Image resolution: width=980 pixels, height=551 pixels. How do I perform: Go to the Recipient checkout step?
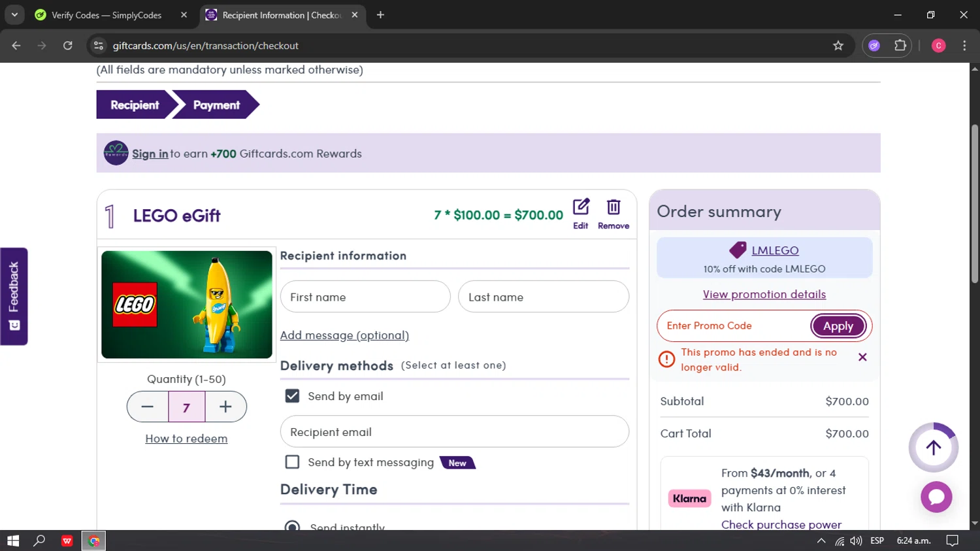[135, 105]
